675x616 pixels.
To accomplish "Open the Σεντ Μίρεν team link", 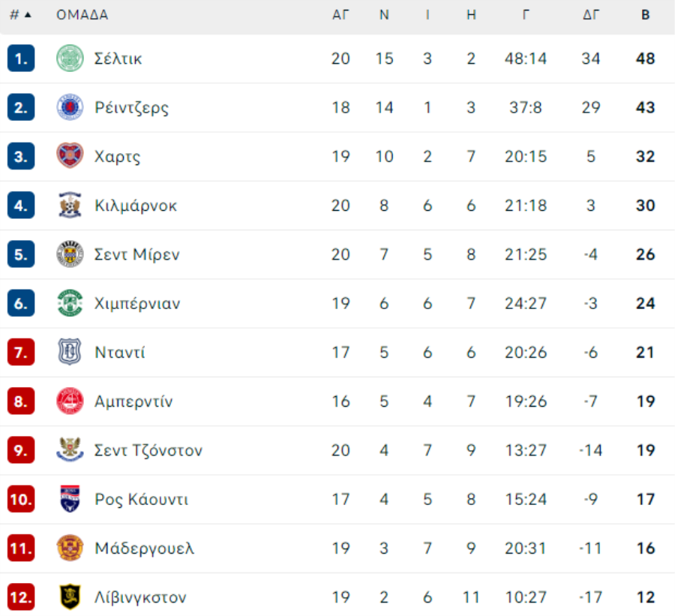I will click(x=137, y=254).
